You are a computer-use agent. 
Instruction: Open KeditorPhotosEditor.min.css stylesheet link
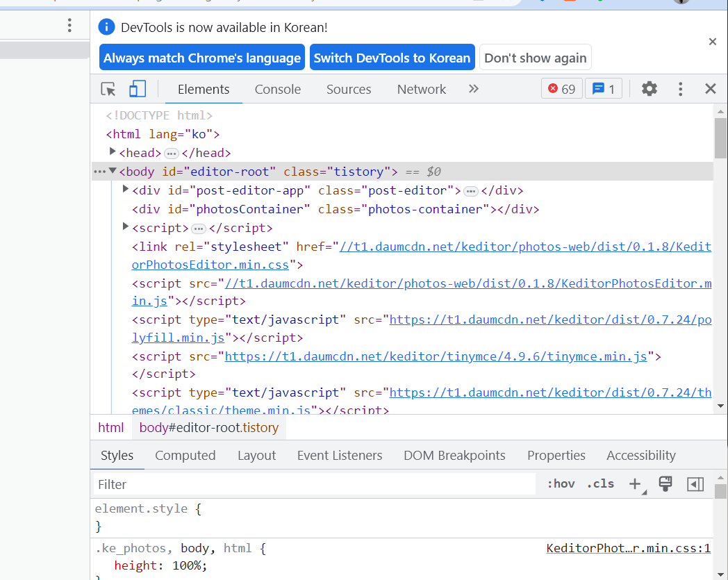pyautogui.click(x=422, y=256)
